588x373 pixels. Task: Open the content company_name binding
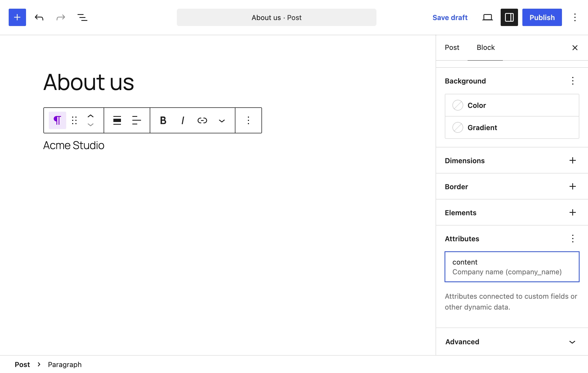click(512, 267)
